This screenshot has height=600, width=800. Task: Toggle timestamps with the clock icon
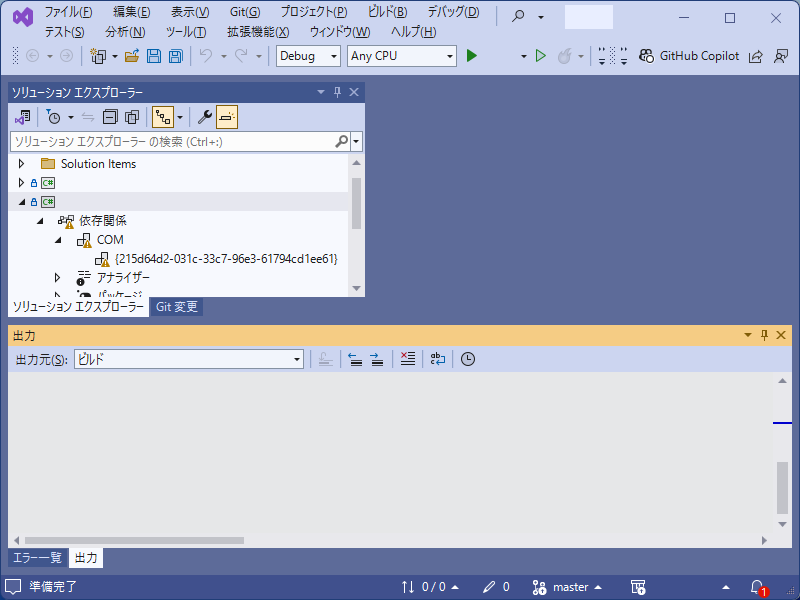(x=467, y=359)
